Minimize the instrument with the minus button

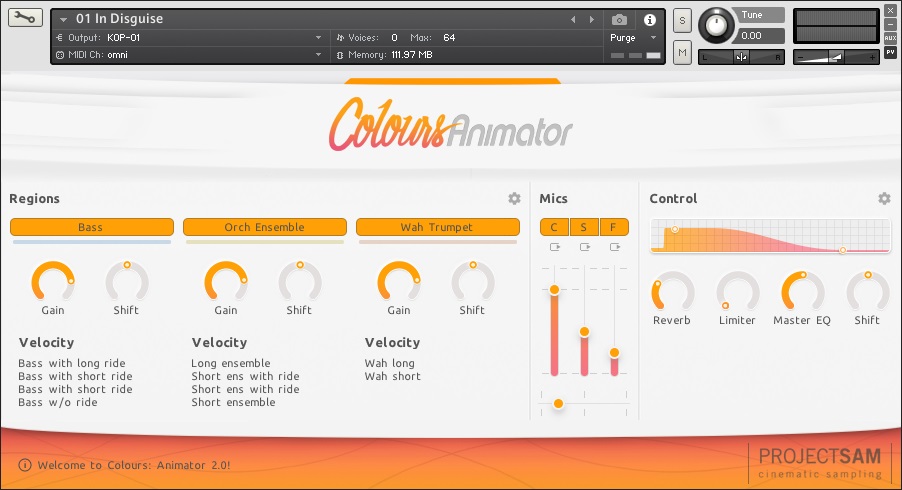[x=890, y=25]
